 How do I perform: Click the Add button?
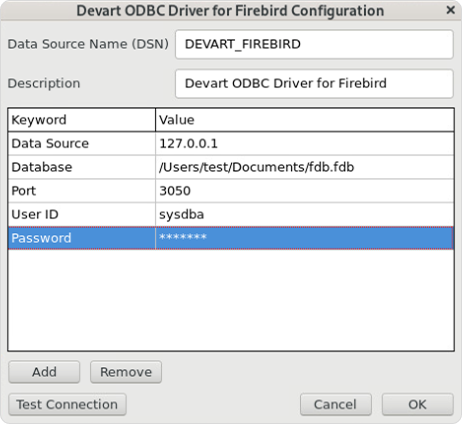[44, 372]
